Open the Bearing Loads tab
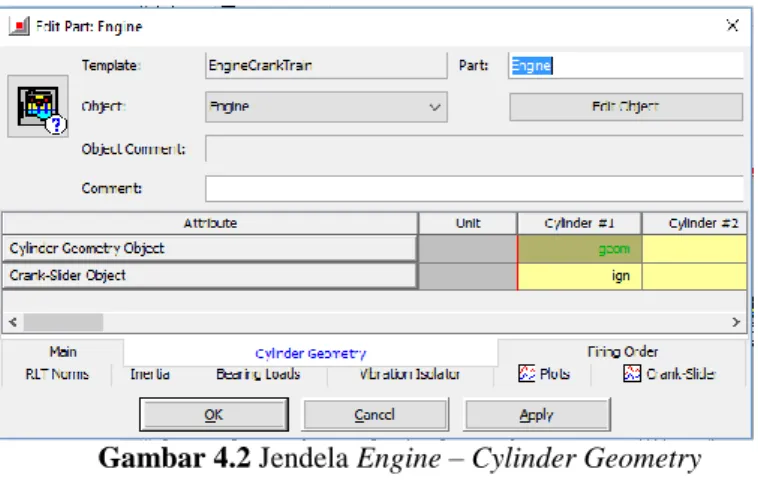This screenshot has height=490, width=758. click(x=258, y=374)
